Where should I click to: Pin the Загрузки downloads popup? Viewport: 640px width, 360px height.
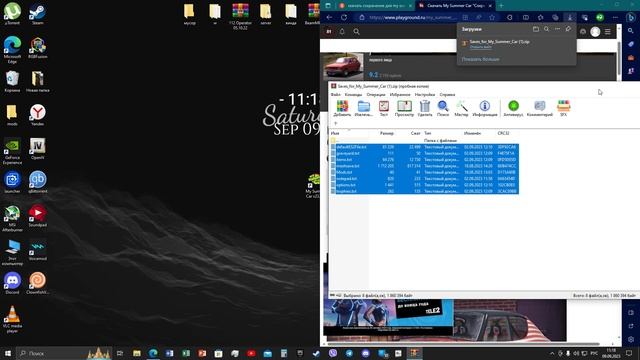coord(568,29)
